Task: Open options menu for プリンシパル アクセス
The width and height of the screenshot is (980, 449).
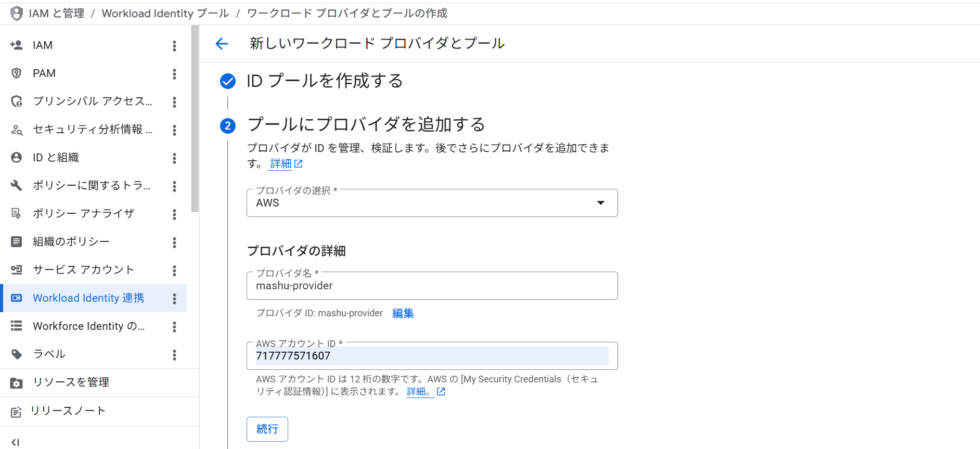Action: point(174,102)
